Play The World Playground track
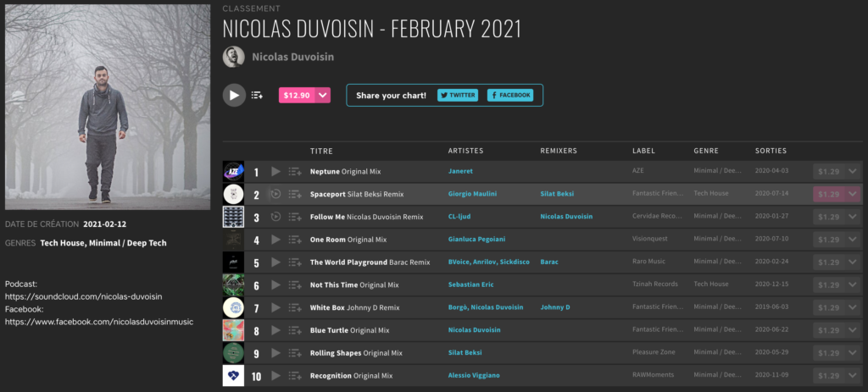Screen dimensions: 868x392 coord(275,262)
